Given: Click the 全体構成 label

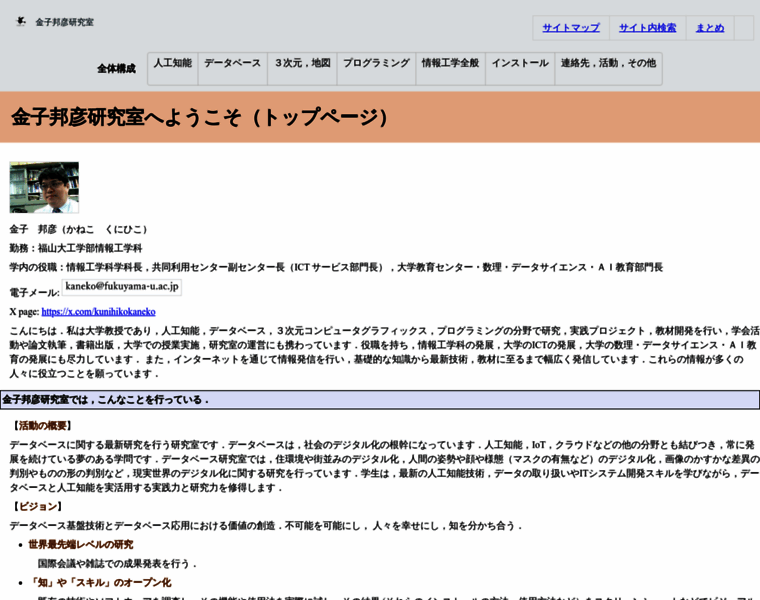Looking at the screenshot, I should pos(116,69).
